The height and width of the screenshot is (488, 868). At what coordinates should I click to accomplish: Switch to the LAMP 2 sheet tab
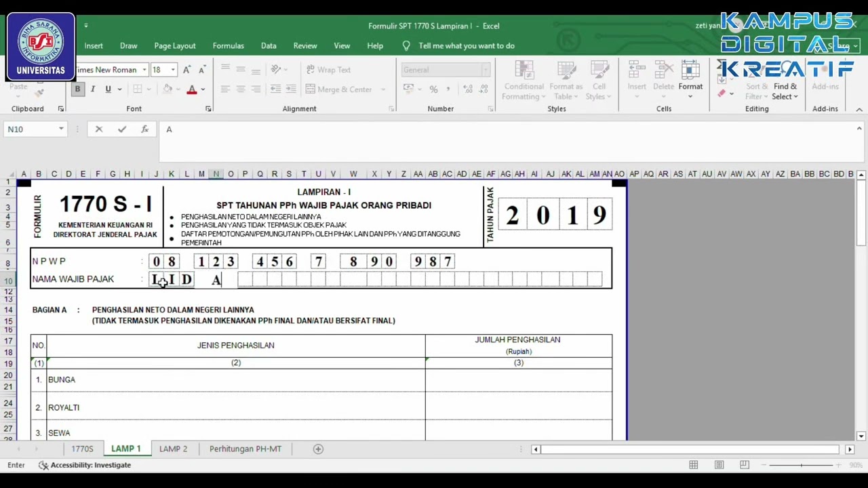[174, 449]
